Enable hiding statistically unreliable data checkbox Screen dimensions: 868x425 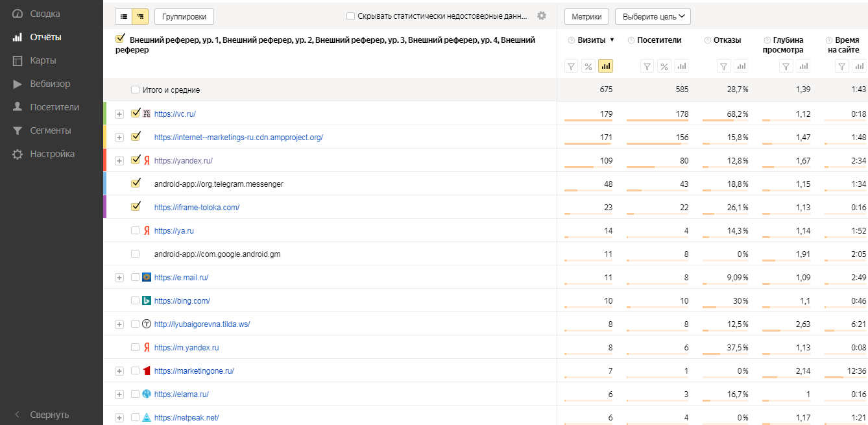(x=351, y=16)
